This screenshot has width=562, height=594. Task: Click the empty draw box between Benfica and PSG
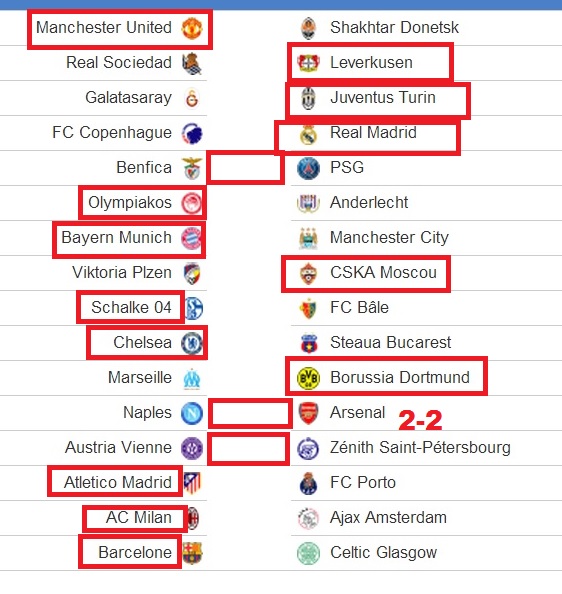point(245,167)
